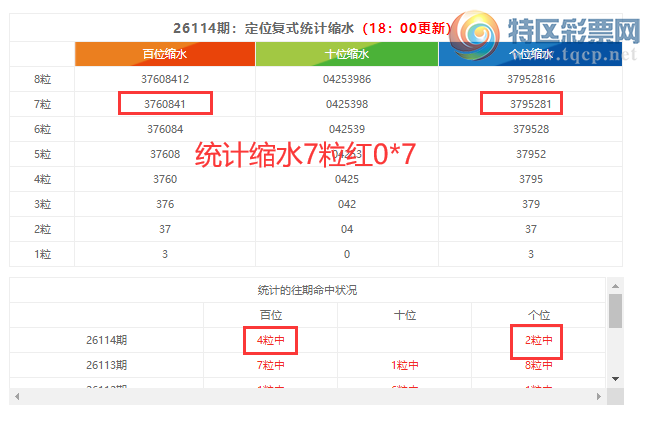The image size is (650, 425).
Task: Select the value 37608412
Action: tap(165, 79)
